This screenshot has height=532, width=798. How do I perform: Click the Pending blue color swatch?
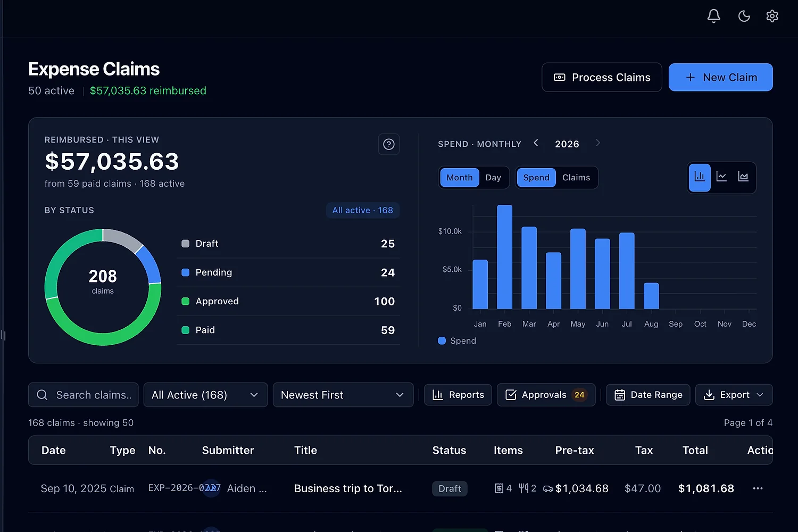click(x=185, y=272)
